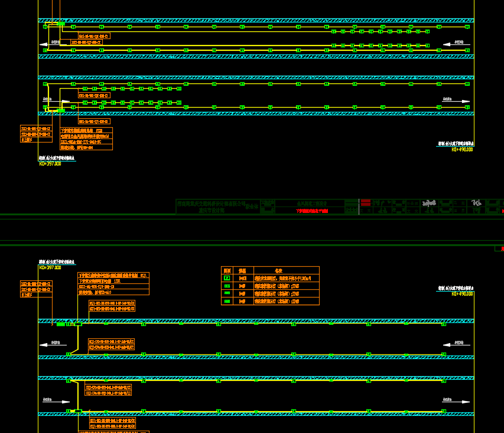The height and width of the screenshot is (433, 504).
Task: Select the orange note box below the second tunnel
Action: [86, 138]
